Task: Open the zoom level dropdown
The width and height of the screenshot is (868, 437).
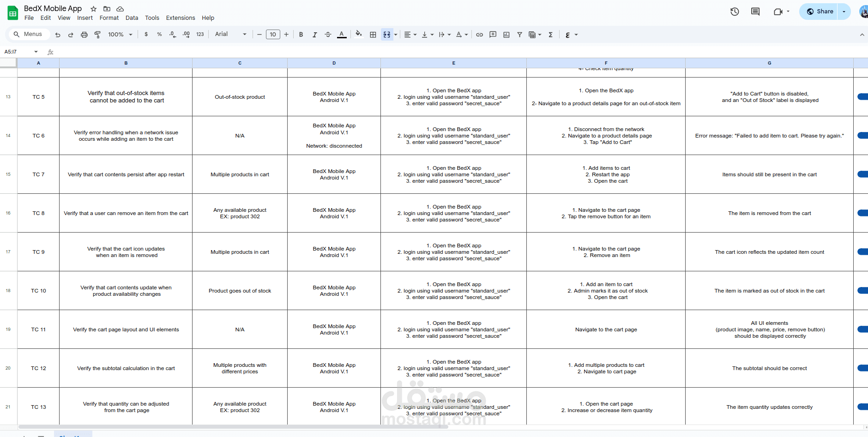Action: [120, 35]
